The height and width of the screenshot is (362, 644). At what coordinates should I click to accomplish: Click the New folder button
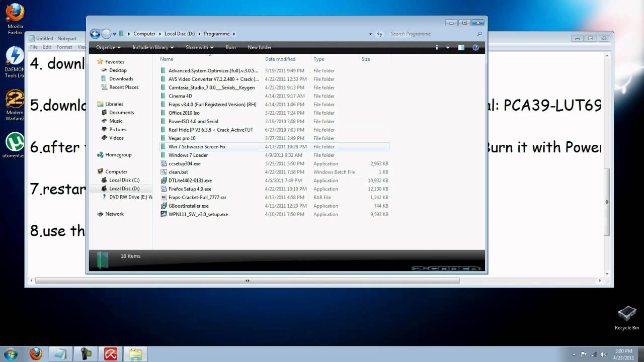[260, 47]
